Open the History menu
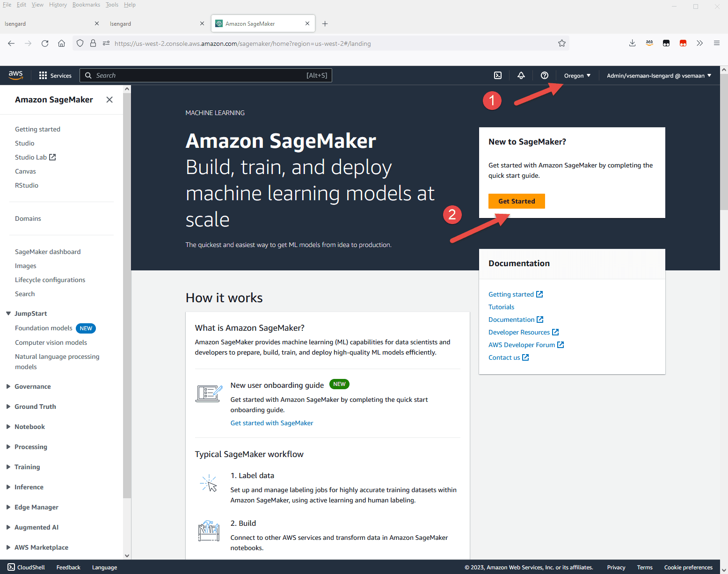This screenshot has height=574, width=728. point(58,5)
